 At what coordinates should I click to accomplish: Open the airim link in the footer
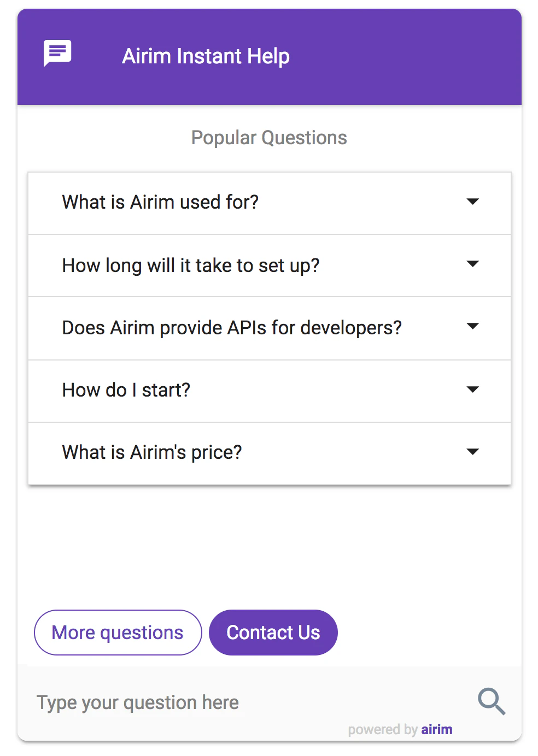pos(436,729)
